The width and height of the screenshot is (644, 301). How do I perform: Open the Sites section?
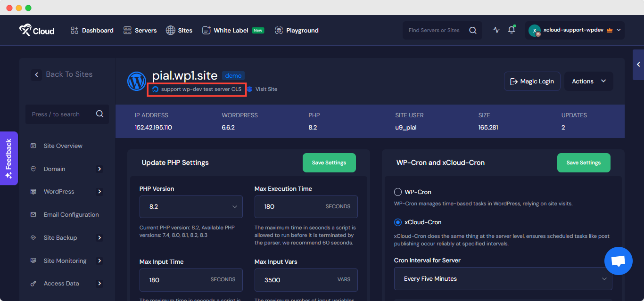click(x=179, y=30)
